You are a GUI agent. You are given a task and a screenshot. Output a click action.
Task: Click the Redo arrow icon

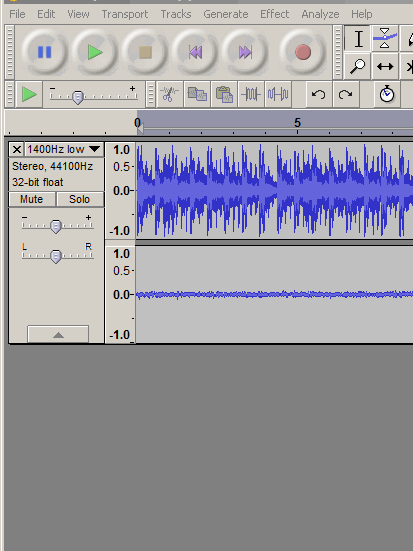coord(346,94)
